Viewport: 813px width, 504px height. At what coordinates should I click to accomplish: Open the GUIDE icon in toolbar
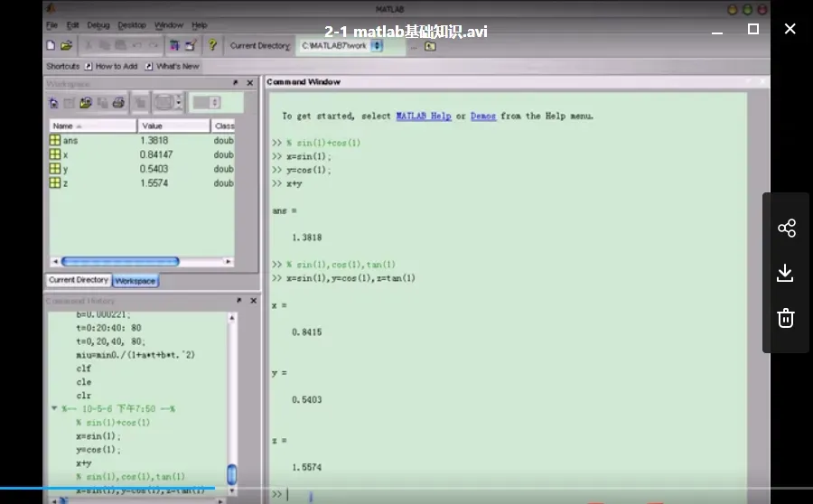tap(191, 46)
